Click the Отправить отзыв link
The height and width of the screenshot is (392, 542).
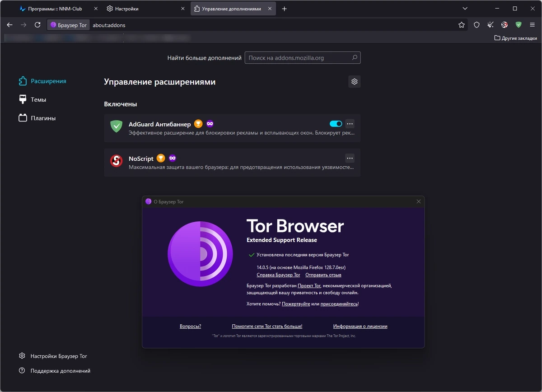(323, 275)
